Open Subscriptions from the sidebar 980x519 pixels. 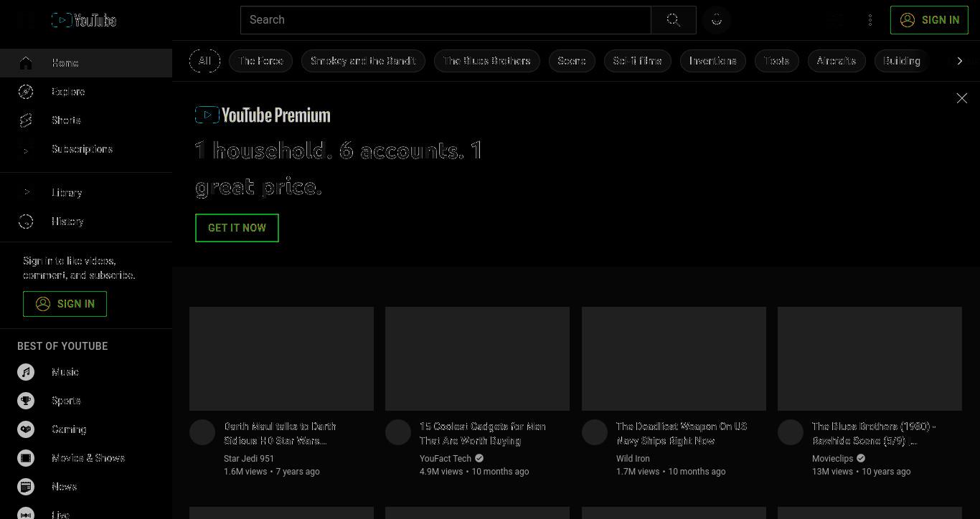click(86, 149)
